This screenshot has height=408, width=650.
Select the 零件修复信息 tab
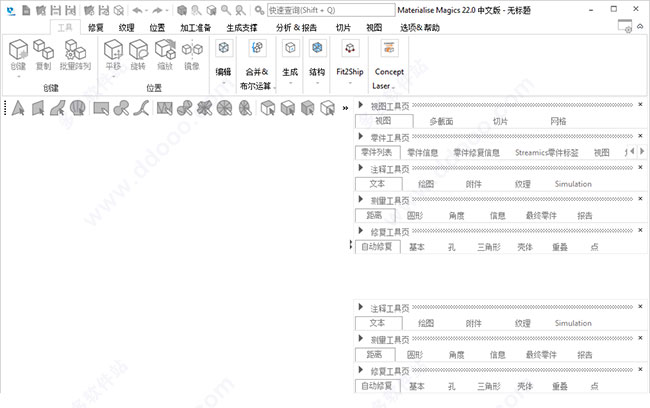(476, 153)
